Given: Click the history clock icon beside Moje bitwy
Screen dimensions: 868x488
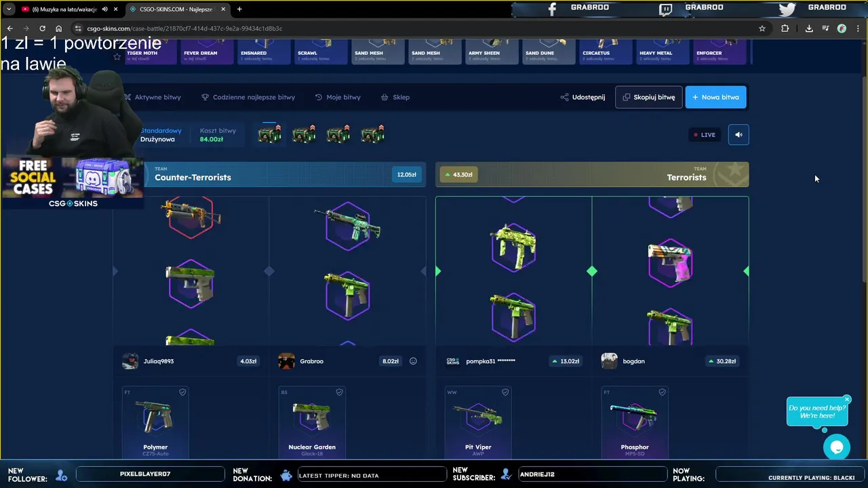Looking at the screenshot, I should click(x=319, y=97).
